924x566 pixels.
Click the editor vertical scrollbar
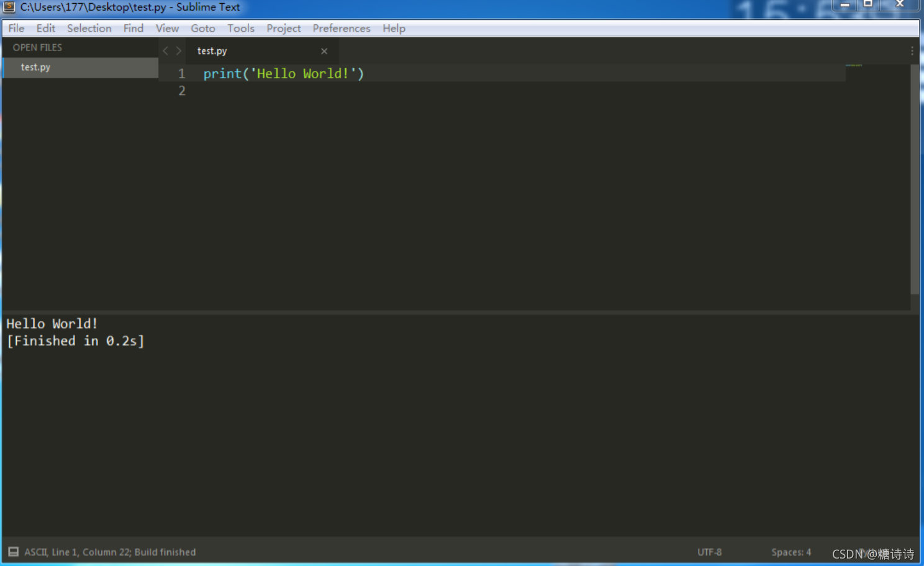point(915,179)
